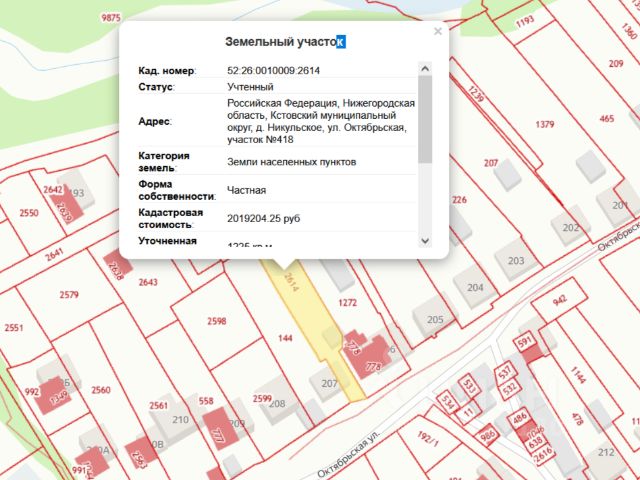Viewport: 640px width, 480px height.
Task: Click small parcel 986 on map
Action: (x=487, y=434)
